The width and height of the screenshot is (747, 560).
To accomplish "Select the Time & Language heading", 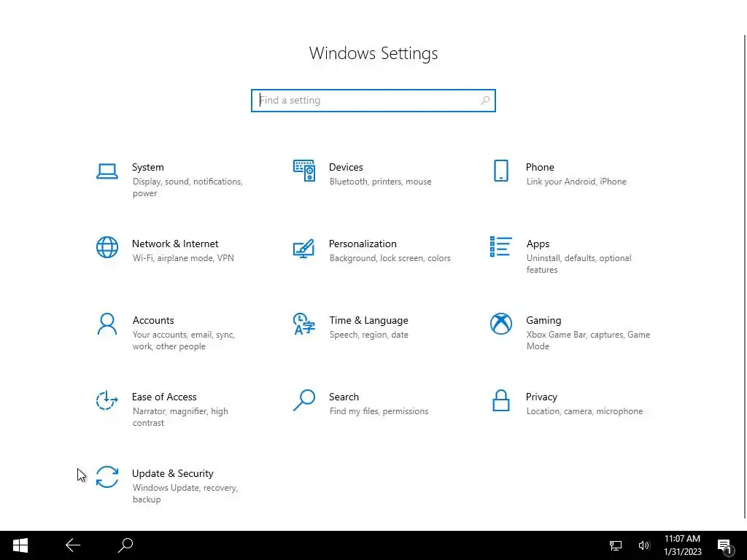I will (368, 321).
